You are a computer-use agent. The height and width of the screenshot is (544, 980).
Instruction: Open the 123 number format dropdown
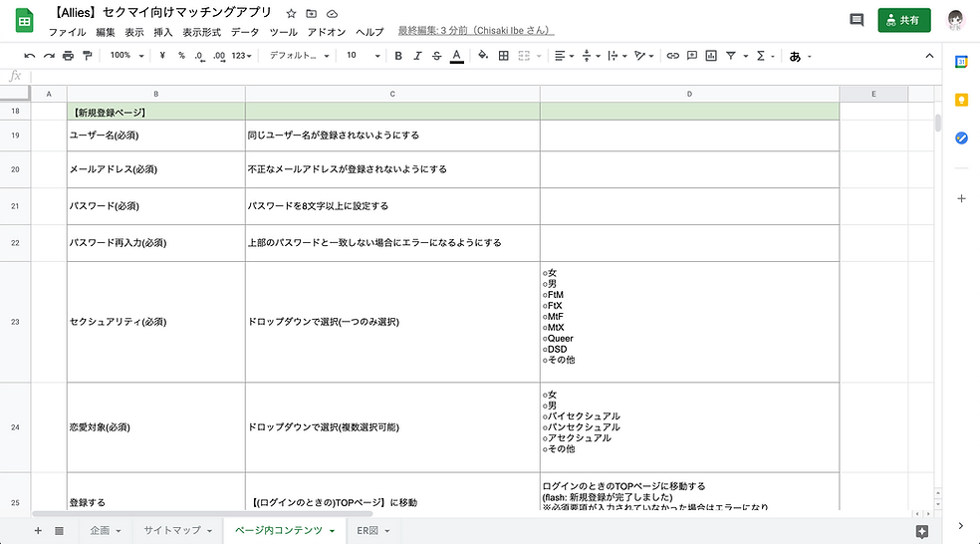click(x=241, y=56)
